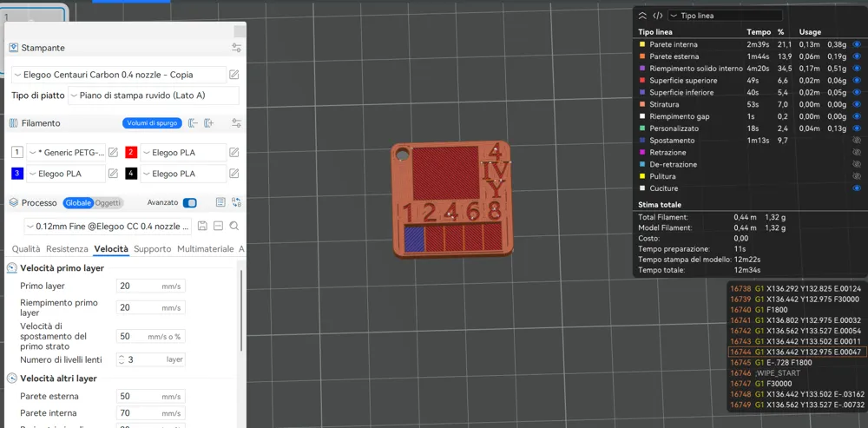
Task: Open the process settings list icon
Action: click(220, 202)
